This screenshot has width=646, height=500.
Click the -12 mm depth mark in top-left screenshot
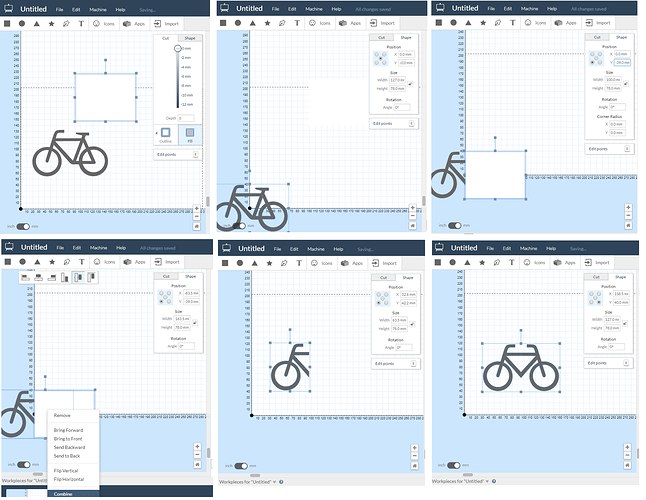(x=187, y=104)
